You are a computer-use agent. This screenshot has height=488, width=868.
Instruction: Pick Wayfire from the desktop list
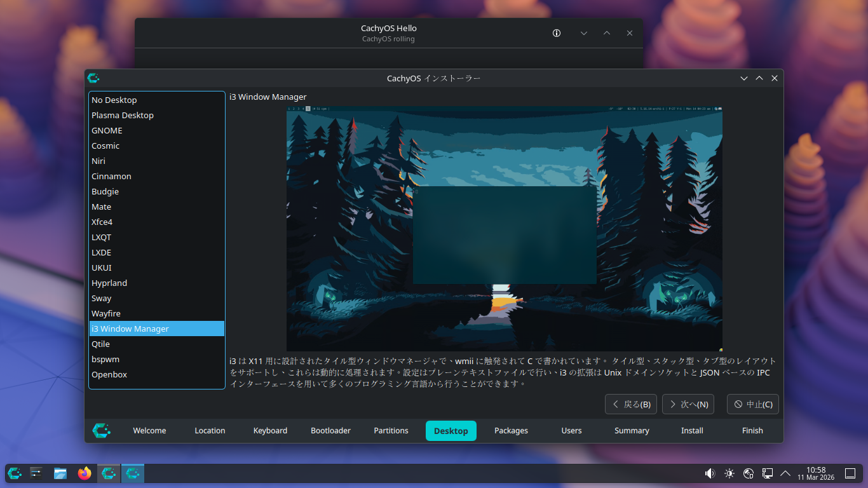click(x=157, y=313)
